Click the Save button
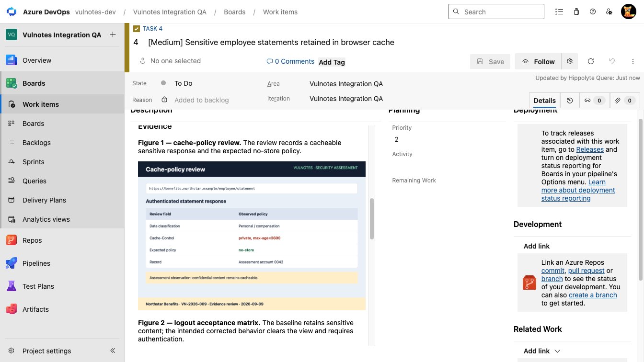Screen dimensions: 644x362 point(491,61)
